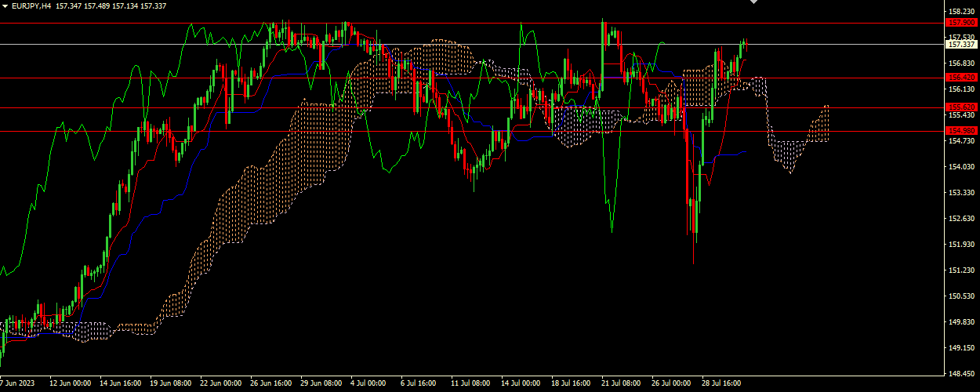Click the 19 Jun 08:00 time label
The width and height of the screenshot is (980, 392).
(x=170, y=384)
